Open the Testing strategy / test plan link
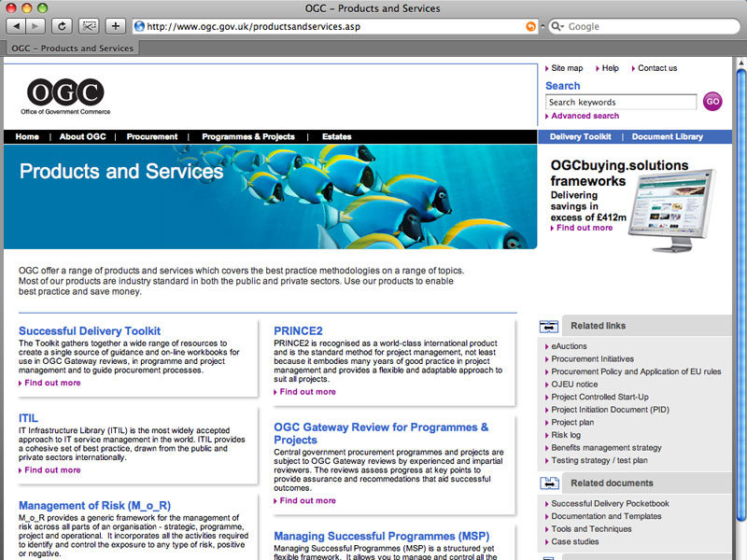Screen dimensions: 747x560 tap(599, 460)
